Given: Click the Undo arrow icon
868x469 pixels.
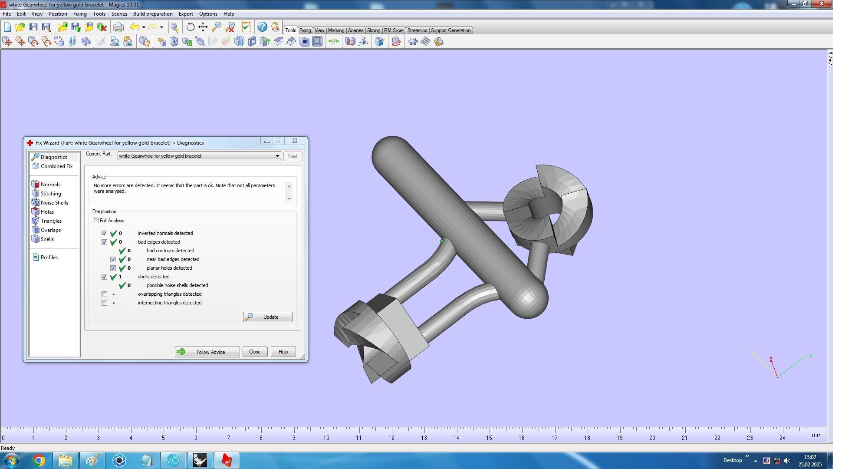Looking at the screenshot, I should [135, 27].
